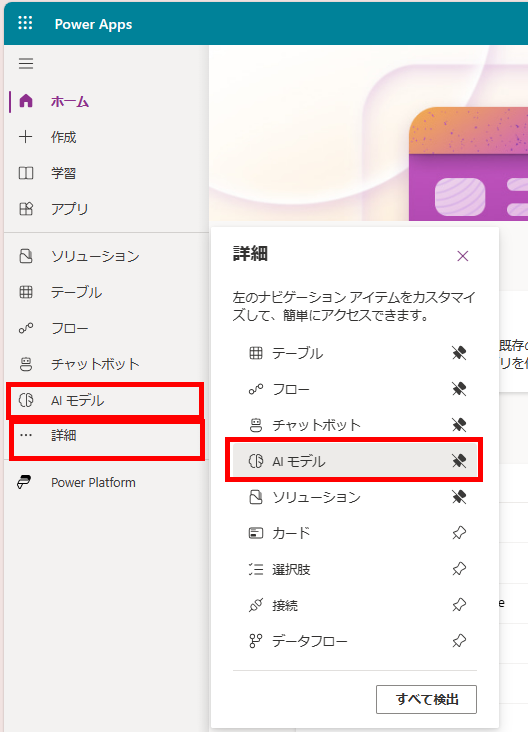Click the book icon beside 学習

point(26,173)
